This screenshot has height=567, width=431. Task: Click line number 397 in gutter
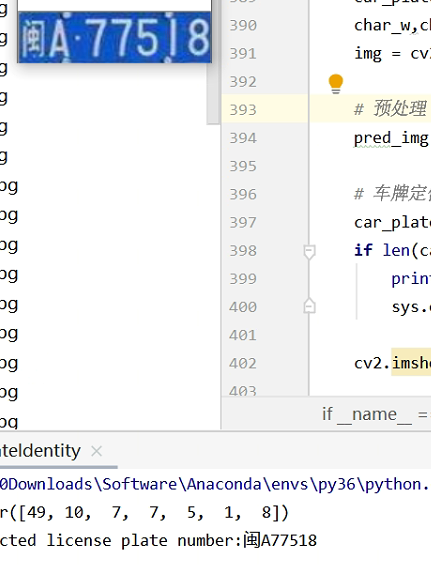[x=243, y=222]
